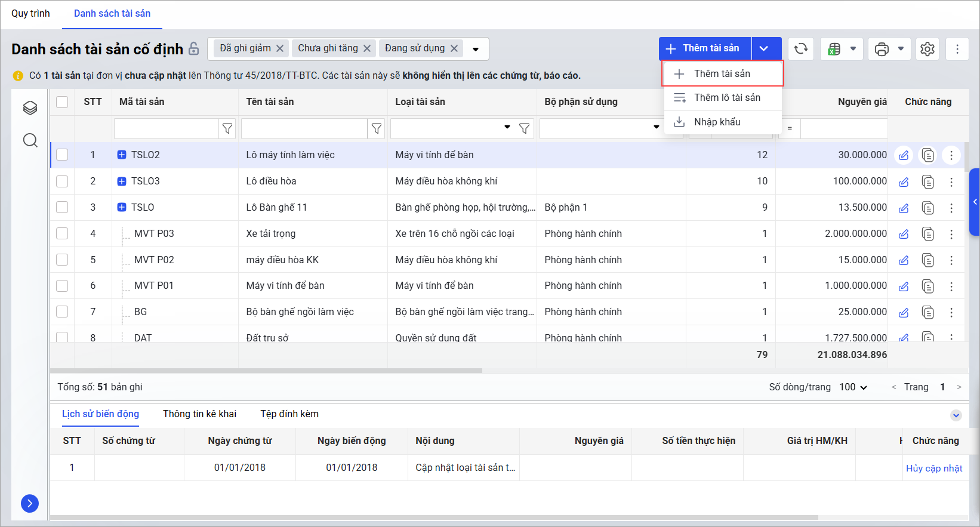This screenshot has width=980, height=527.
Task: Click the search magnifier in left sidebar
Action: (30, 140)
